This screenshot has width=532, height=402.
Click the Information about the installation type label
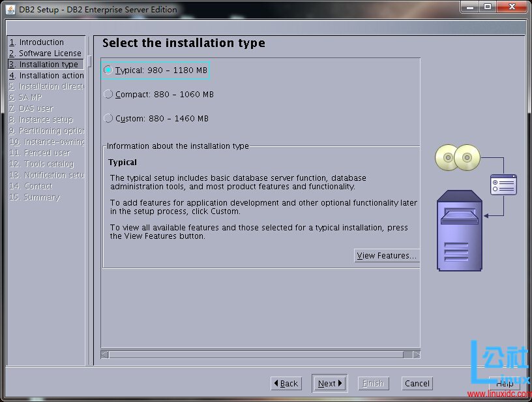click(x=178, y=146)
